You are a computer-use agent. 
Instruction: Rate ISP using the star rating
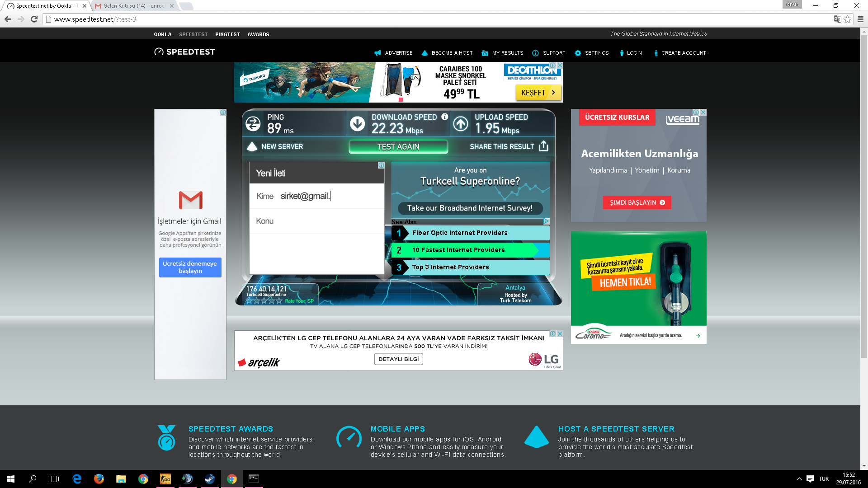point(264,301)
